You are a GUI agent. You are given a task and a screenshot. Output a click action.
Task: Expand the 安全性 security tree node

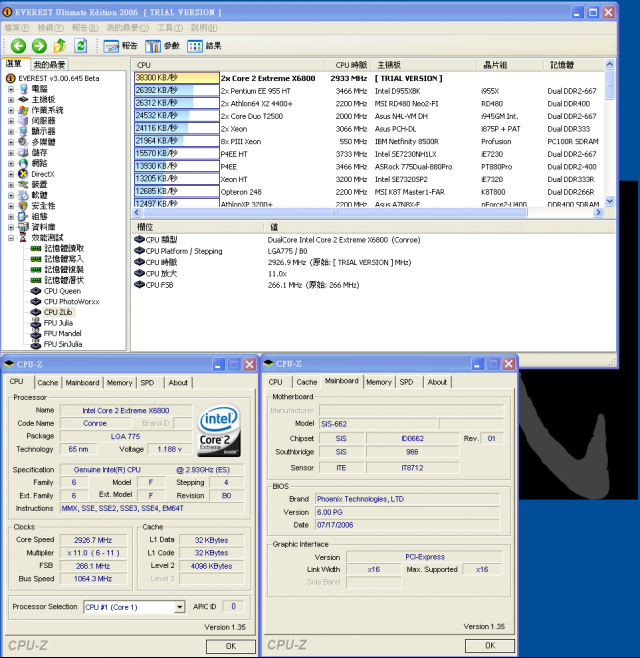(11, 206)
